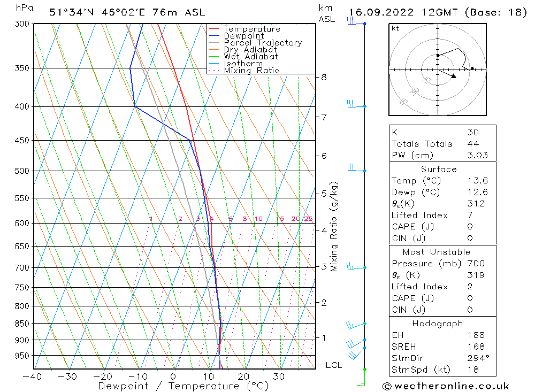Click the blue Dewpoint legend line
Screen dimensions: 535x392
[214, 35]
